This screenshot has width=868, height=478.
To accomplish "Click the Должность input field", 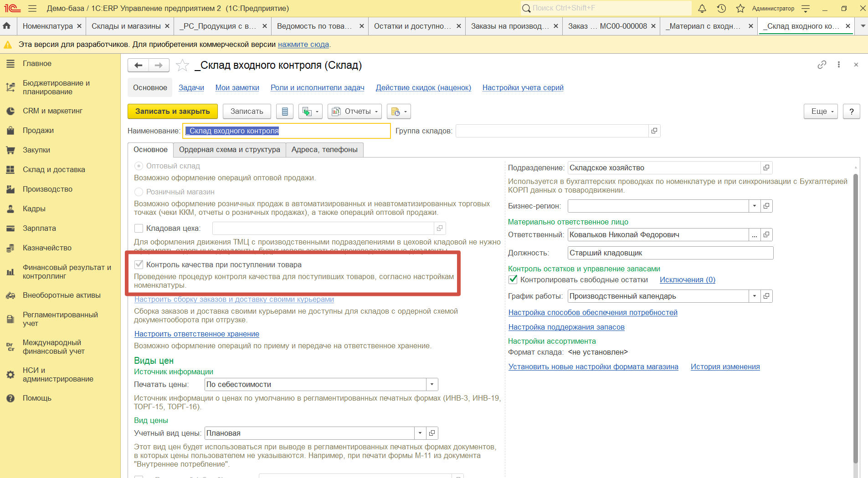I will point(670,253).
